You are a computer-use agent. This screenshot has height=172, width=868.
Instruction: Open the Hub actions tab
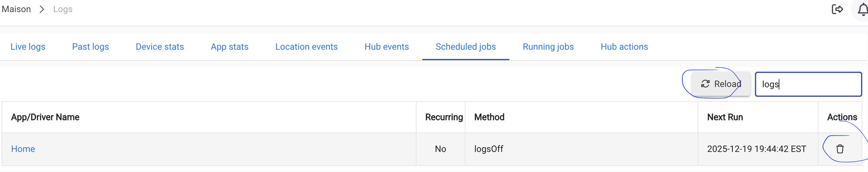[624, 47]
